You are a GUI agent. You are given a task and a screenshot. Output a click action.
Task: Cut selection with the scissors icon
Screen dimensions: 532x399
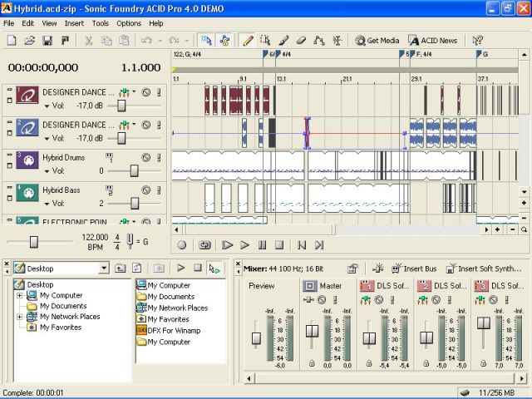[88, 41]
